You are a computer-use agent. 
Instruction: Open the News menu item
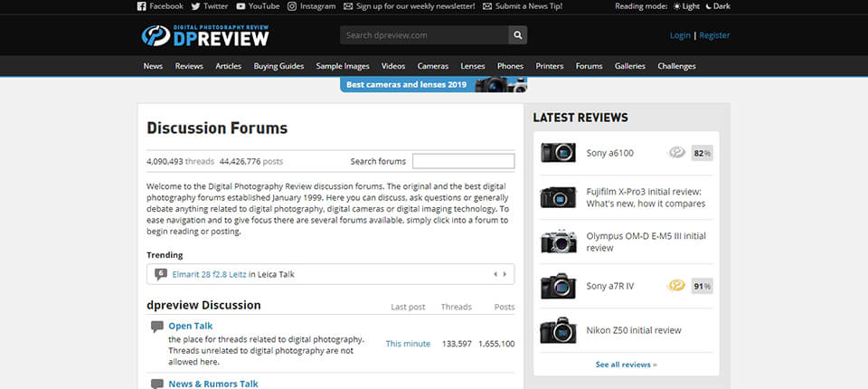tap(153, 66)
